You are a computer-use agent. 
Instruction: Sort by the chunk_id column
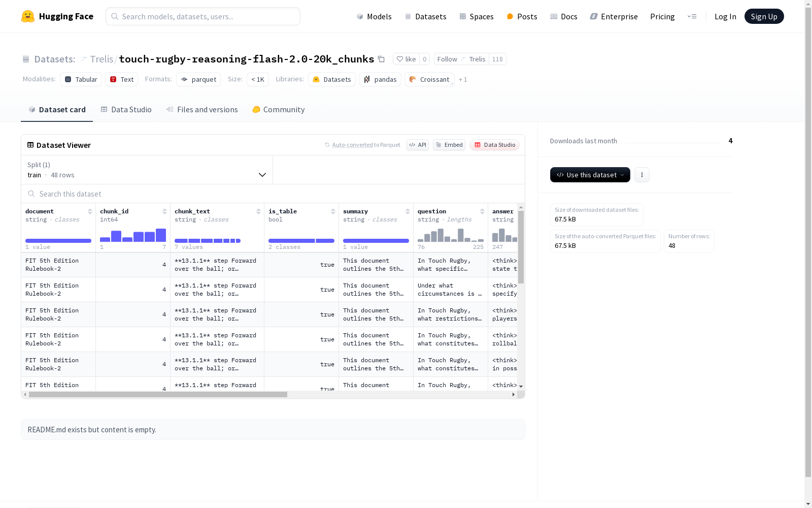164,211
